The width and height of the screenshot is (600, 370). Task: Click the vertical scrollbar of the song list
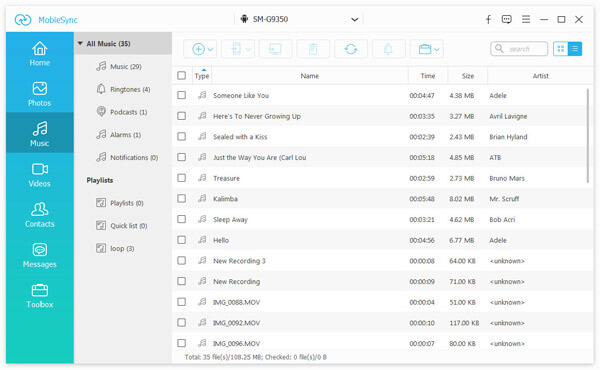588,136
